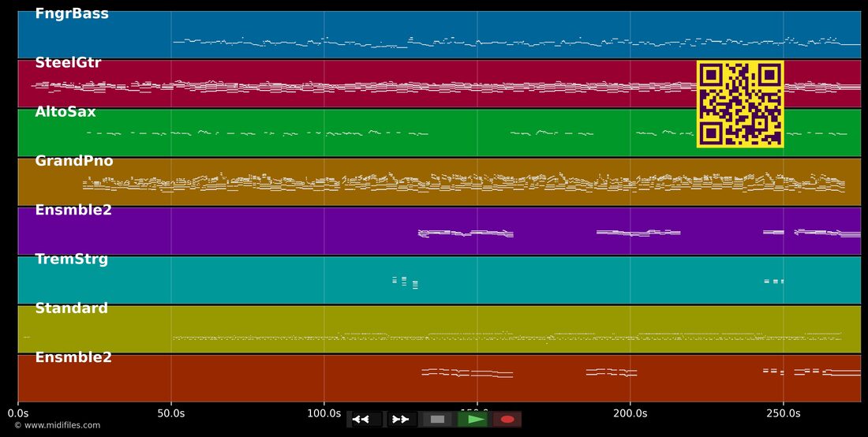
Task: Select the GrandPno track label
Action: coord(74,161)
